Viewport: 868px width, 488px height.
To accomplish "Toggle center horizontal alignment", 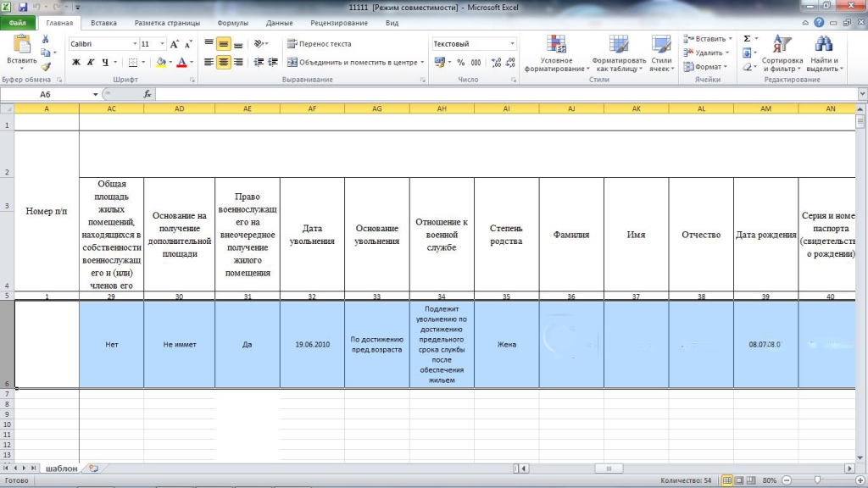I will pos(224,62).
